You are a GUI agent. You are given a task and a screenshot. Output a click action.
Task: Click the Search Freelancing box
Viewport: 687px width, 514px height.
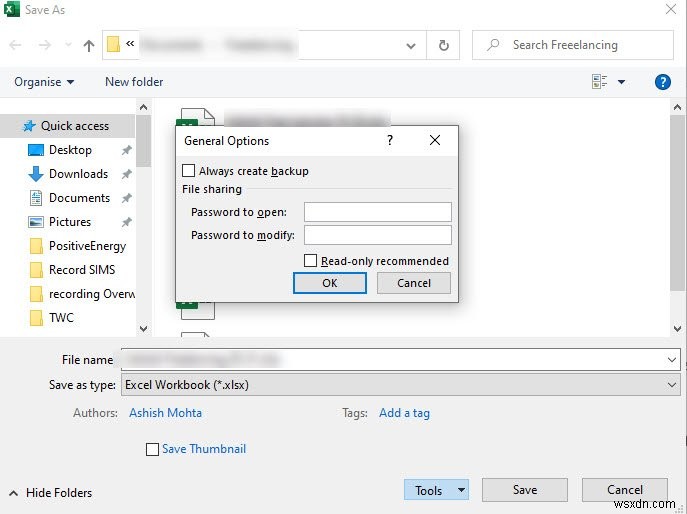pyautogui.click(x=573, y=45)
